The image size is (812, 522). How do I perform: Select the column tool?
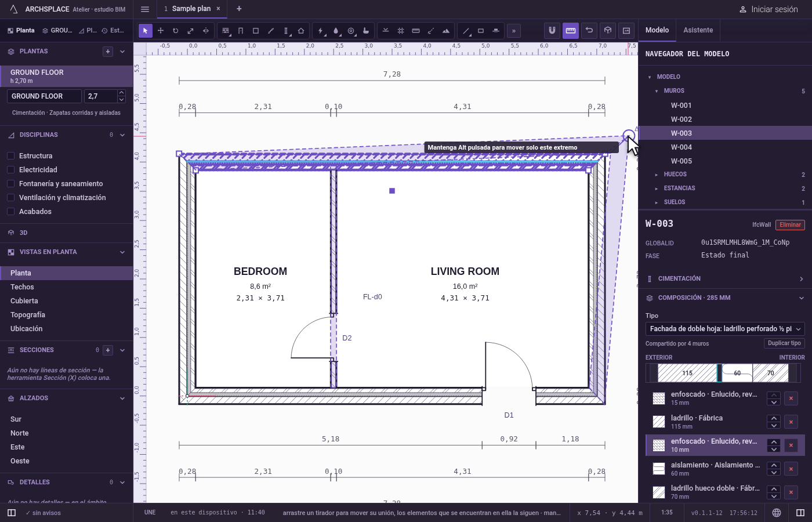coord(286,31)
